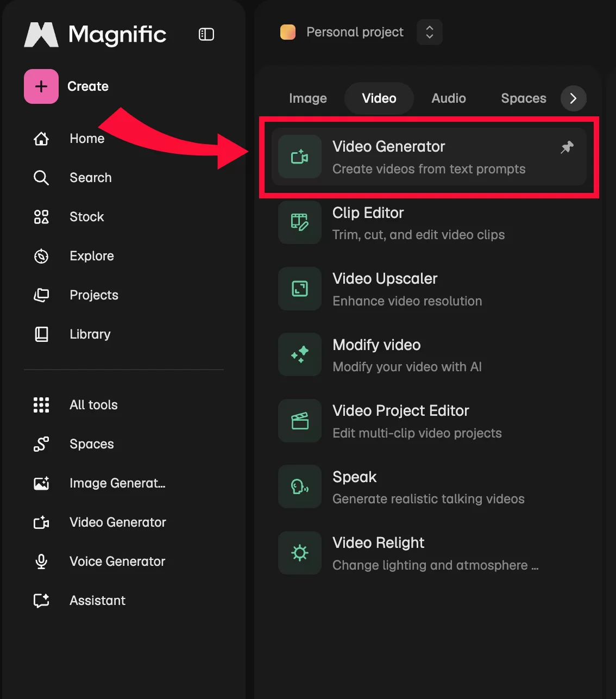Viewport: 616px width, 699px height.
Task: Open Assistant sidebar entry
Action: 98,601
